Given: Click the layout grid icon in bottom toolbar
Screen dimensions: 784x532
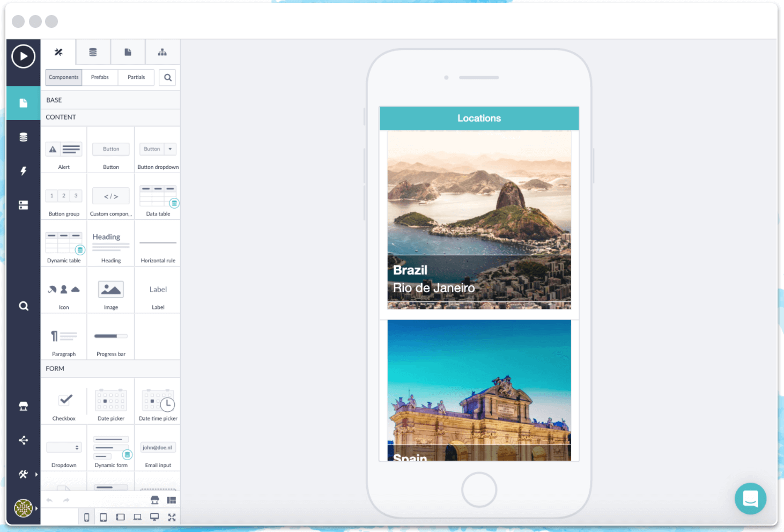Looking at the screenshot, I should 172,500.
